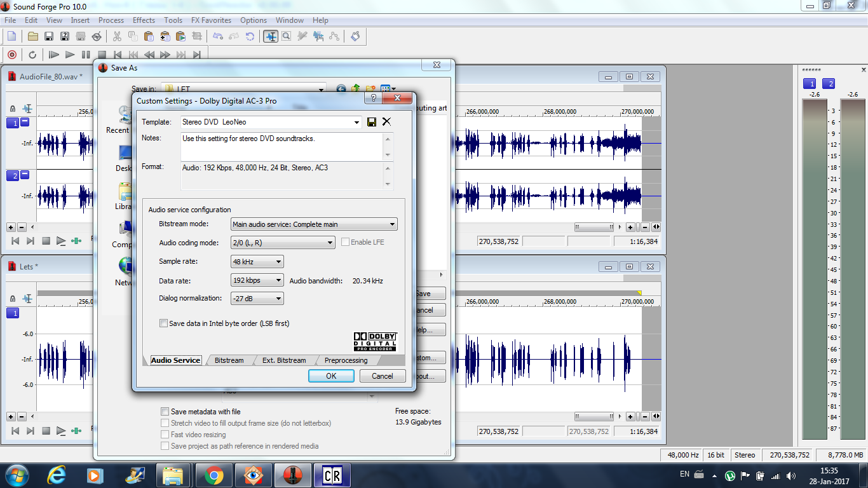The width and height of the screenshot is (868, 488).
Task: Open Google Chrome from taskbar
Action: (x=213, y=475)
